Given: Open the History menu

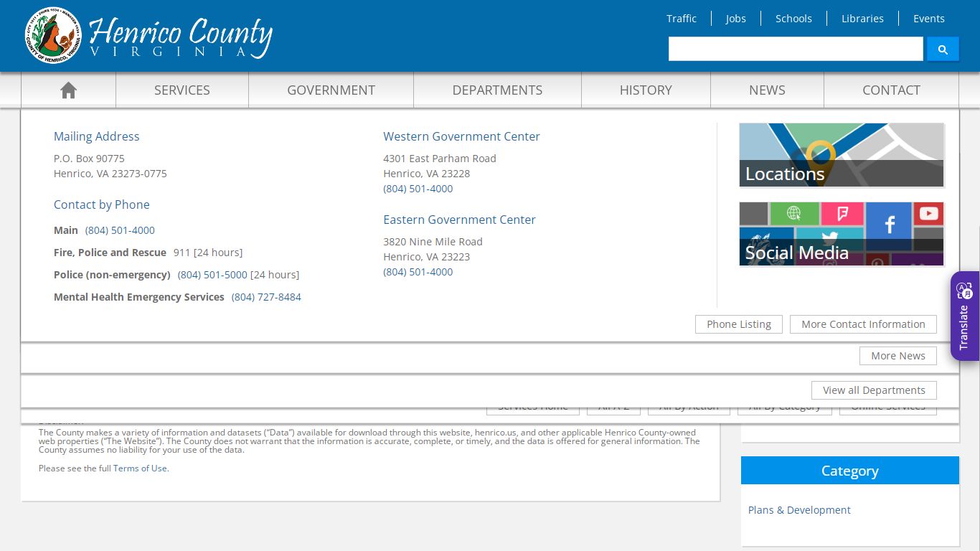Looking at the screenshot, I should [x=646, y=90].
